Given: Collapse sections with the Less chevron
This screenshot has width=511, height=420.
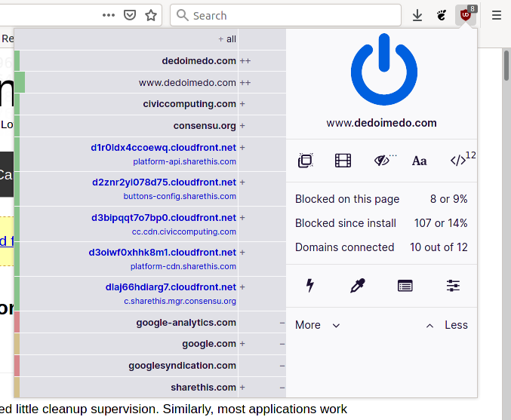Looking at the screenshot, I should tap(446, 325).
